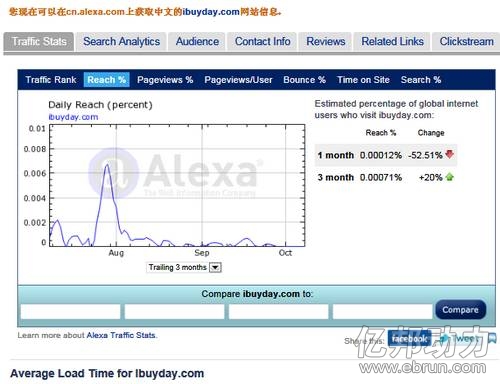The height and width of the screenshot is (384, 500).
Task: Click the 1 month reach value 0.00012%
Action: click(381, 155)
